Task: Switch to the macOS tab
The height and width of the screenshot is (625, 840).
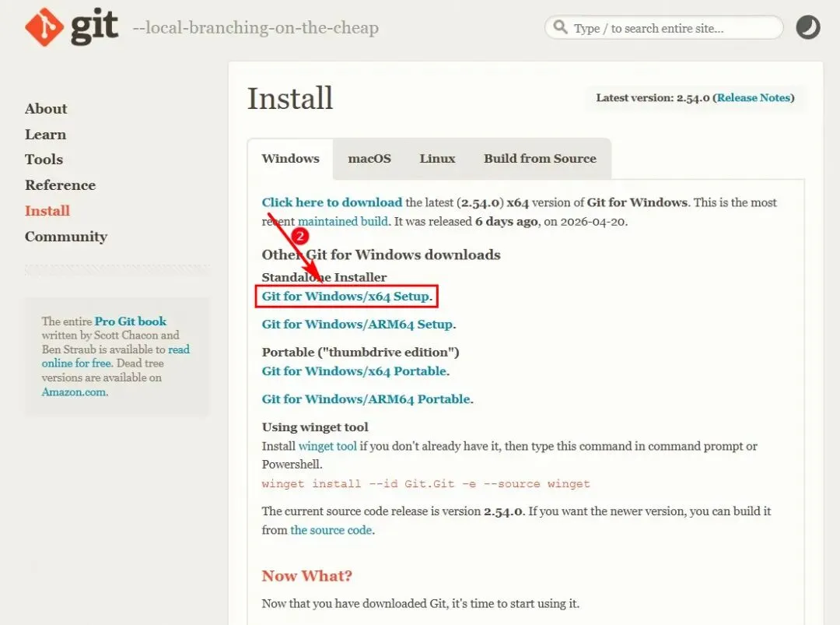Action: (x=369, y=159)
